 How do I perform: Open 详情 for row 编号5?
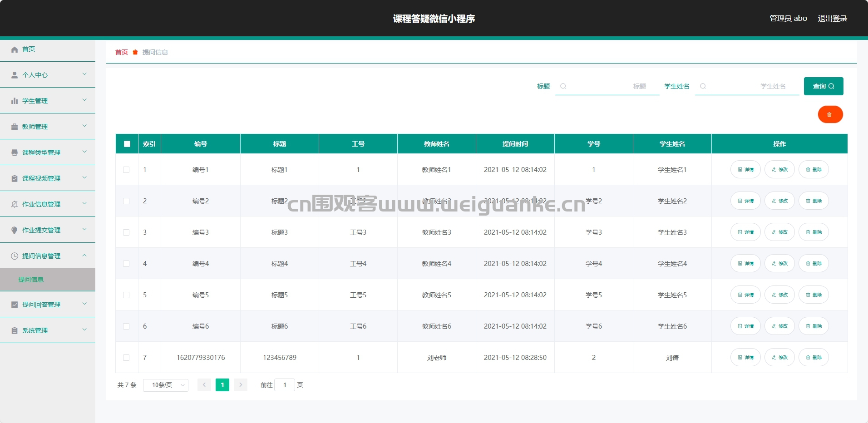pyautogui.click(x=745, y=295)
